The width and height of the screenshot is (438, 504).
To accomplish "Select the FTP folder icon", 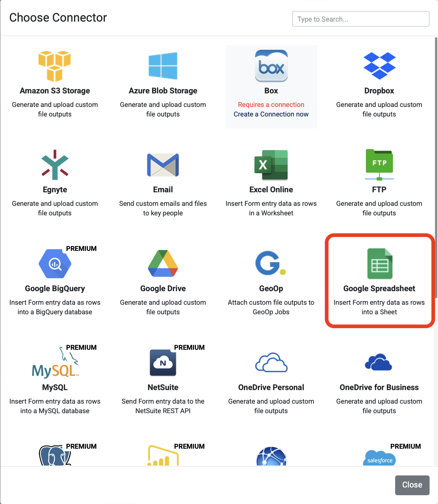I will pos(379,165).
